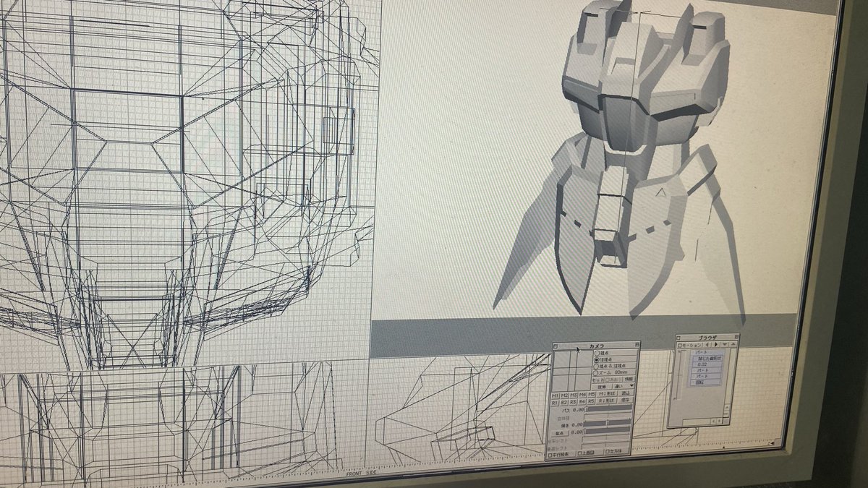This screenshot has width=868, height=488.
Task: Click memory slot M1
Action: [555, 395]
